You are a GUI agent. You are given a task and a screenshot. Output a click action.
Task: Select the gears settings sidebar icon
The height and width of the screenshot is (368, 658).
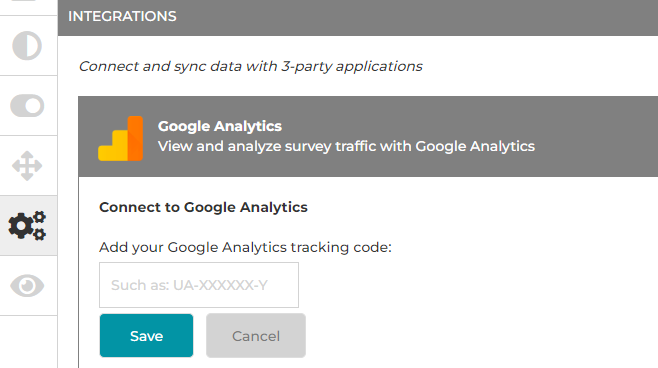click(x=27, y=225)
